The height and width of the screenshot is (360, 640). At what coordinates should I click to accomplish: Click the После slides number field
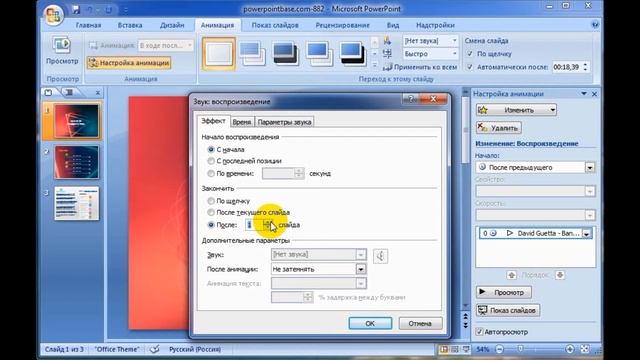point(254,225)
